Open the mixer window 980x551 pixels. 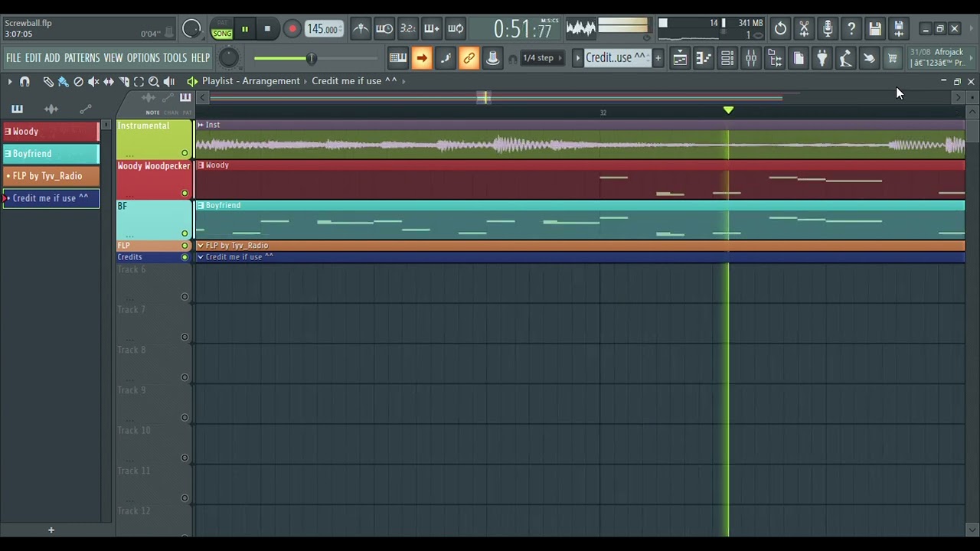(x=751, y=58)
